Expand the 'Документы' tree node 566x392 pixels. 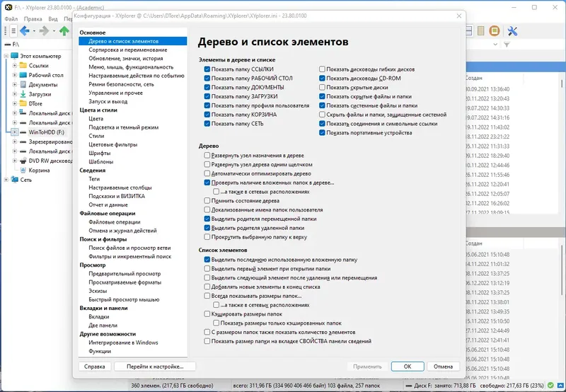[x=14, y=84]
